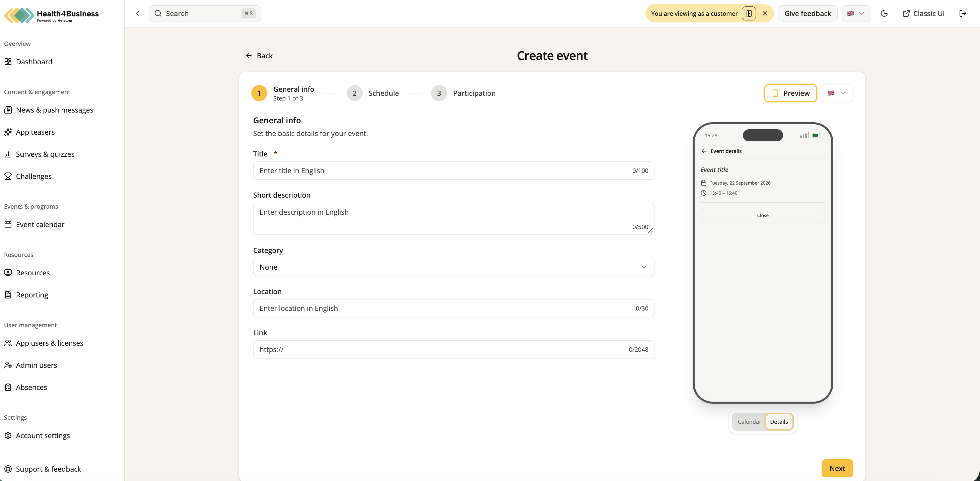
Task: Open the language dropdown next to Preview
Action: coord(837,93)
